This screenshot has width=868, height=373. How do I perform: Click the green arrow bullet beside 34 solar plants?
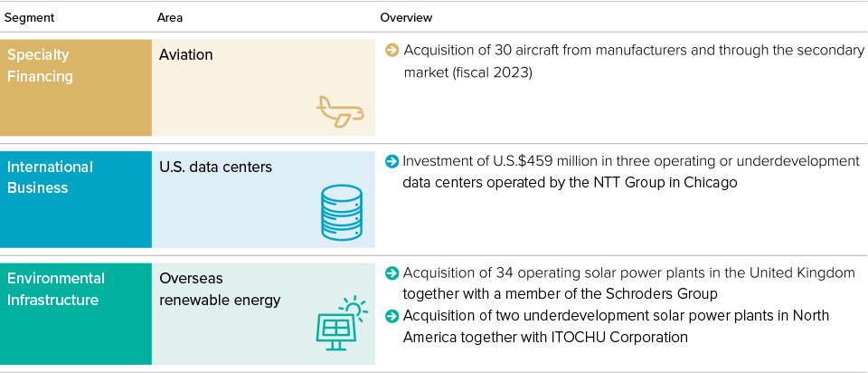point(392,273)
